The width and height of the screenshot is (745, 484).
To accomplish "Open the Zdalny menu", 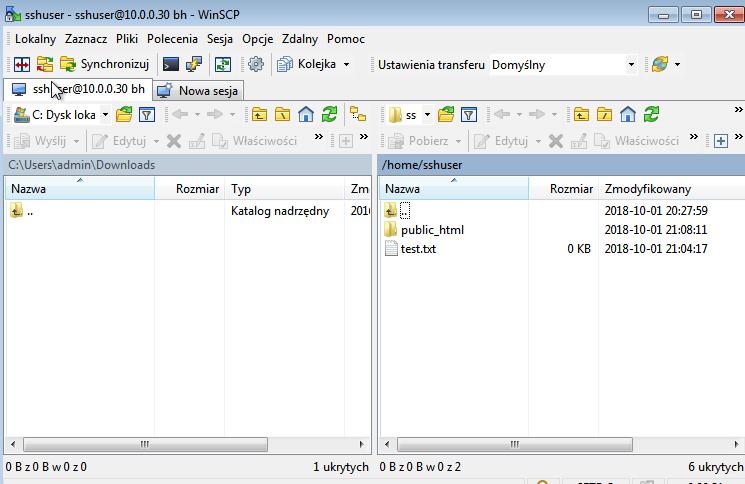I will [x=300, y=39].
